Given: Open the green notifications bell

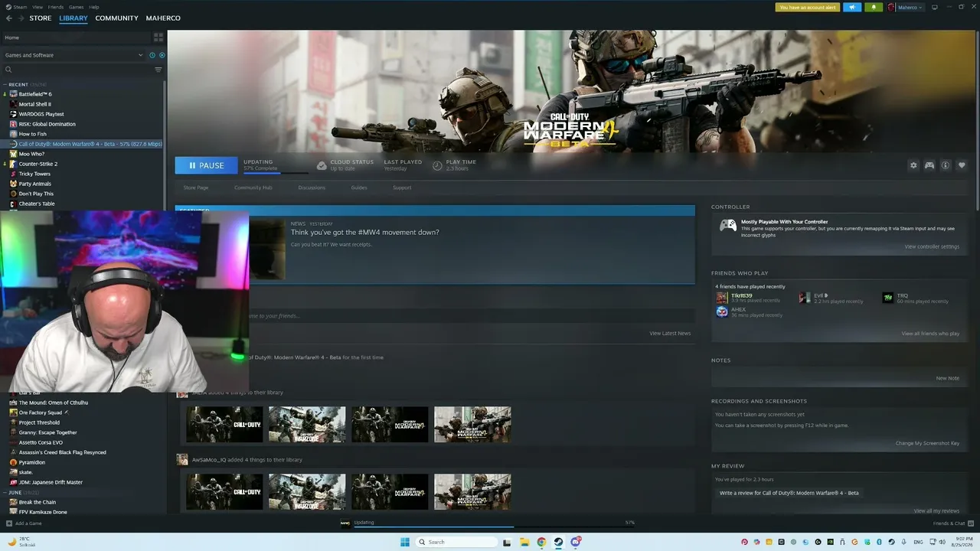Looking at the screenshot, I should coord(873,7).
